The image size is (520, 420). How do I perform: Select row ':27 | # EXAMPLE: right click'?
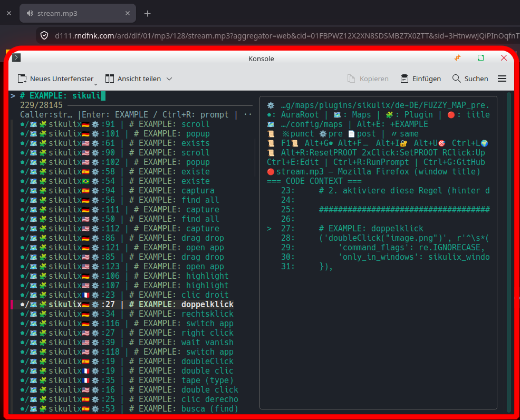(127, 333)
